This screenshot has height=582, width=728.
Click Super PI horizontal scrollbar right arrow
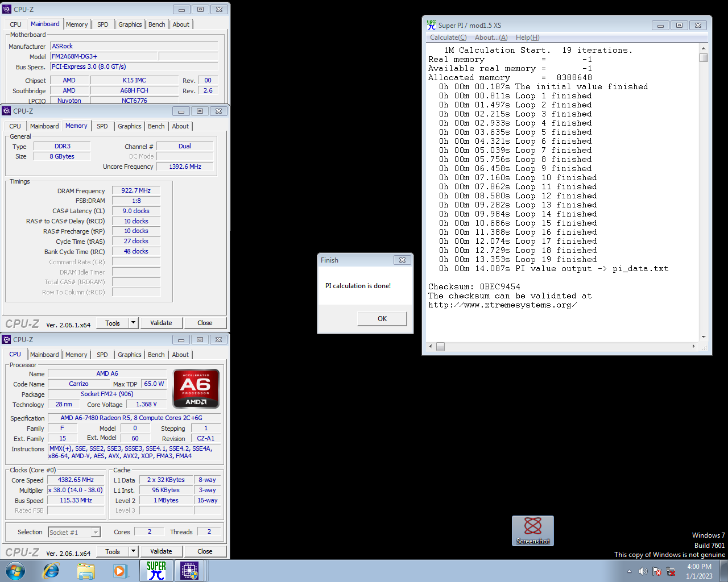click(693, 346)
